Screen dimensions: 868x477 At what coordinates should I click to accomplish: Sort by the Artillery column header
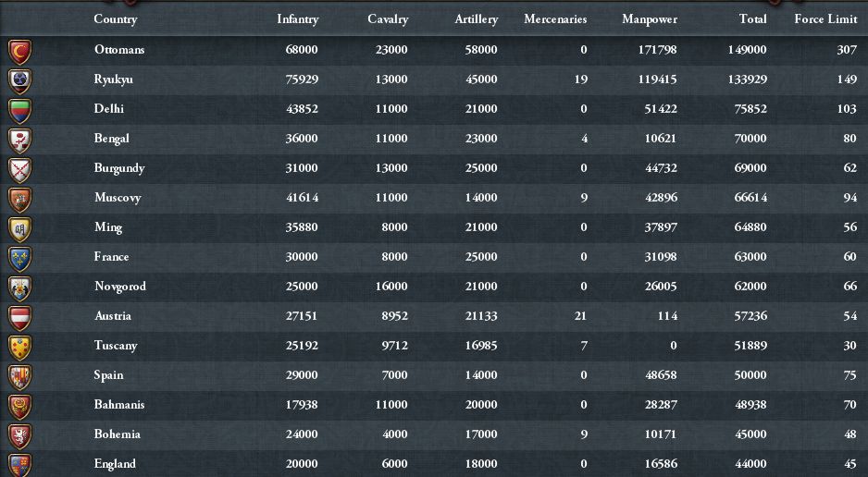point(476,19)
